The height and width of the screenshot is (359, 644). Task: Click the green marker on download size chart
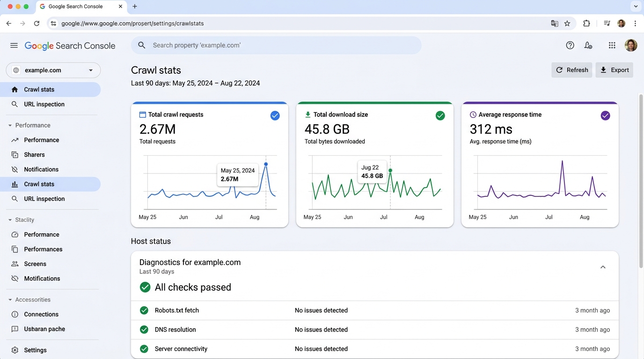point(390,171)
